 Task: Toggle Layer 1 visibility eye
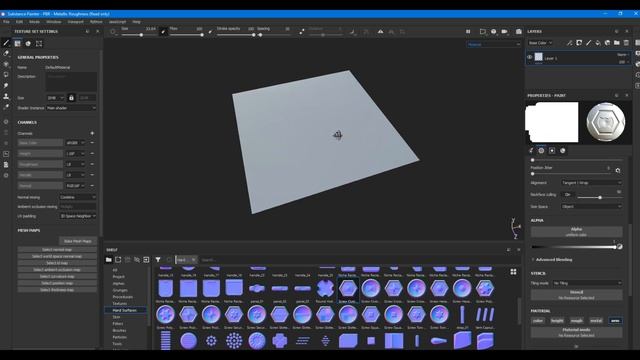click(529, 58)
